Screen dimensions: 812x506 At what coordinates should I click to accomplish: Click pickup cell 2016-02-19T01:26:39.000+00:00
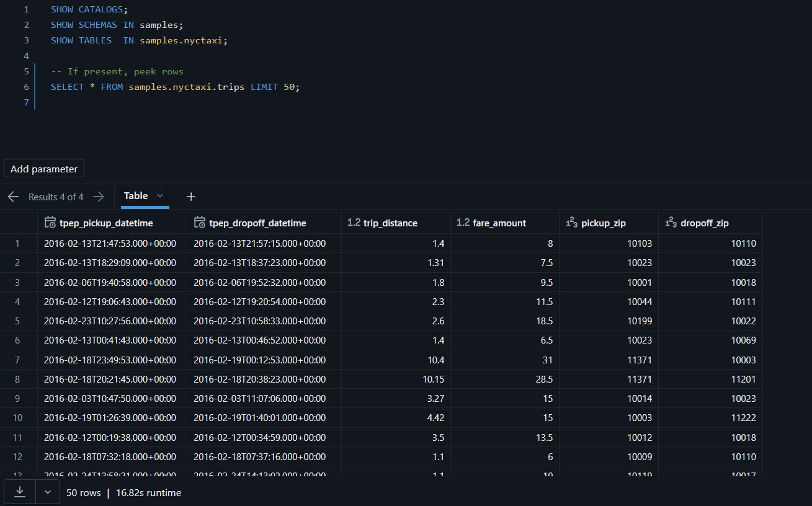[112, 418]
